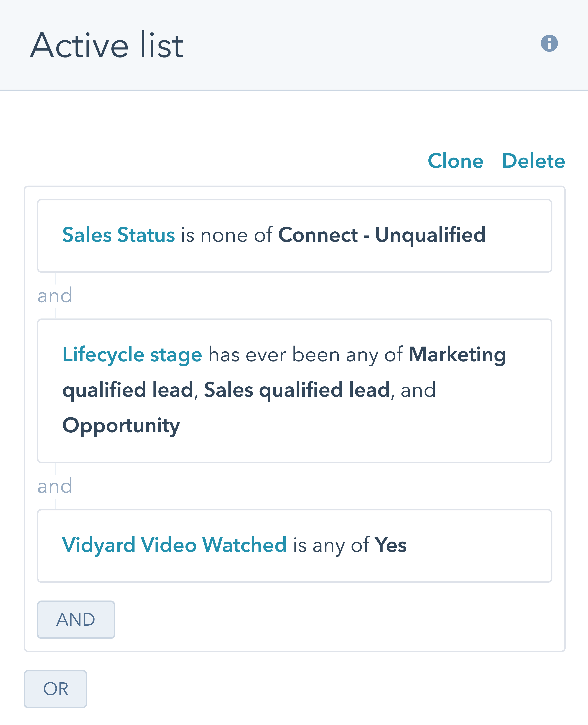This screenshot has width=588, height=725.
Task: Add a filter with the AND button
Action: pos(76,620)
